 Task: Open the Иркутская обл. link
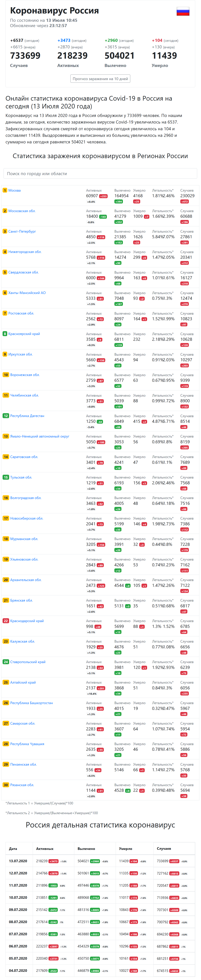[x=20, y=354]
